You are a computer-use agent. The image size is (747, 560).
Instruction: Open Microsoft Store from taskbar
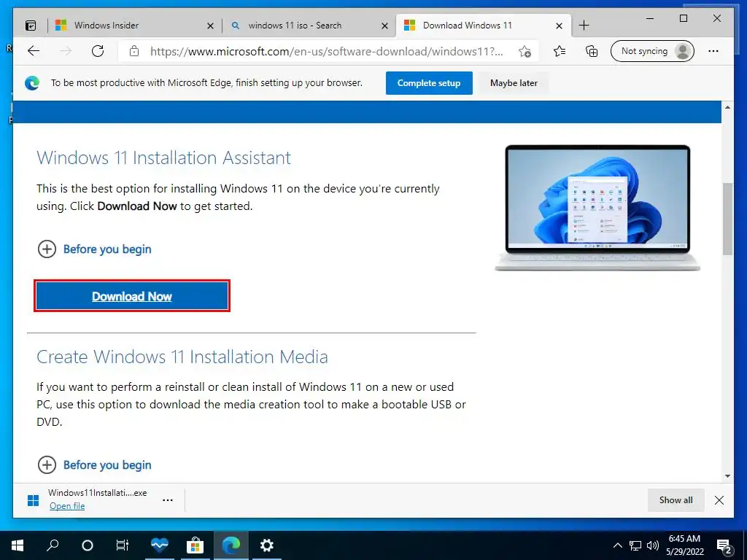195,545
